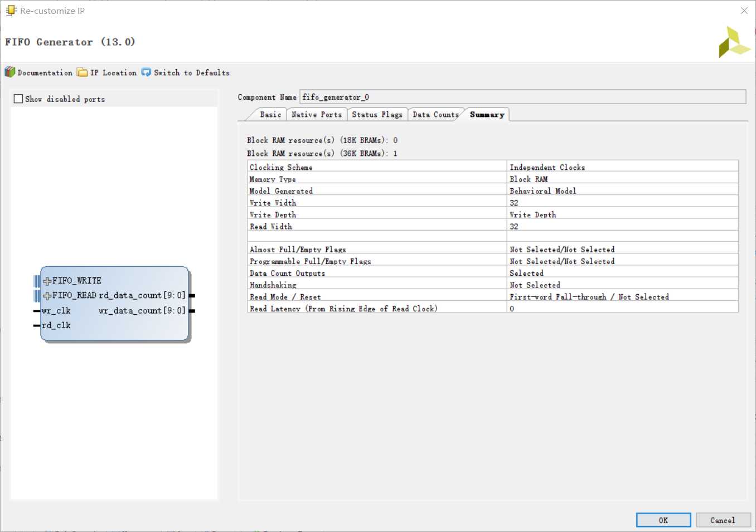Click the rd_clk port label
This screenshot has height=532, width=756.
point(56,325)
